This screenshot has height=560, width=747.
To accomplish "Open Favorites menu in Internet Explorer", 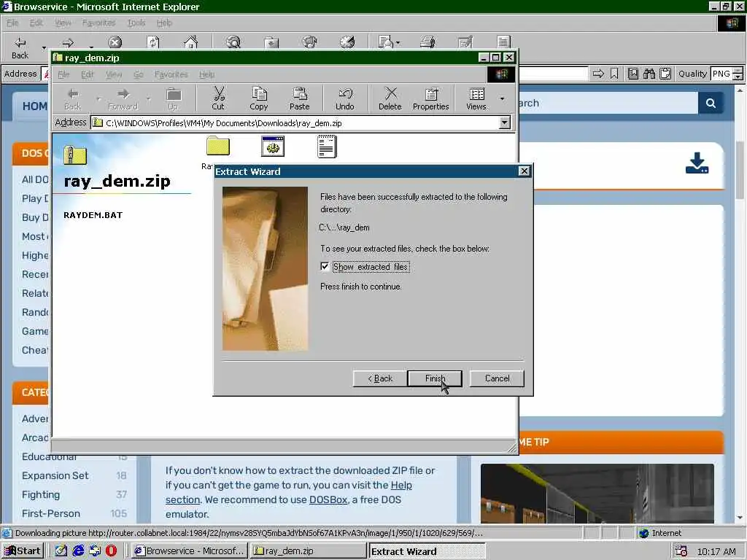I will (x=98, y=23).
